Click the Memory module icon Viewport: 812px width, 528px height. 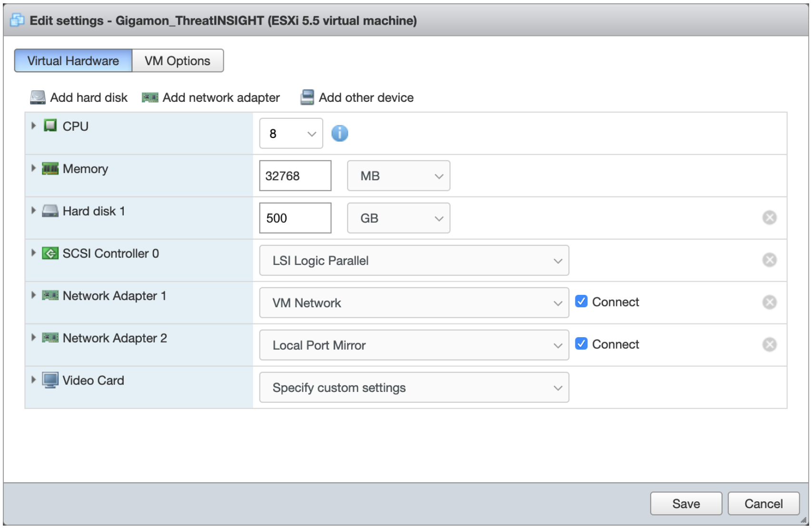(50, 168)
